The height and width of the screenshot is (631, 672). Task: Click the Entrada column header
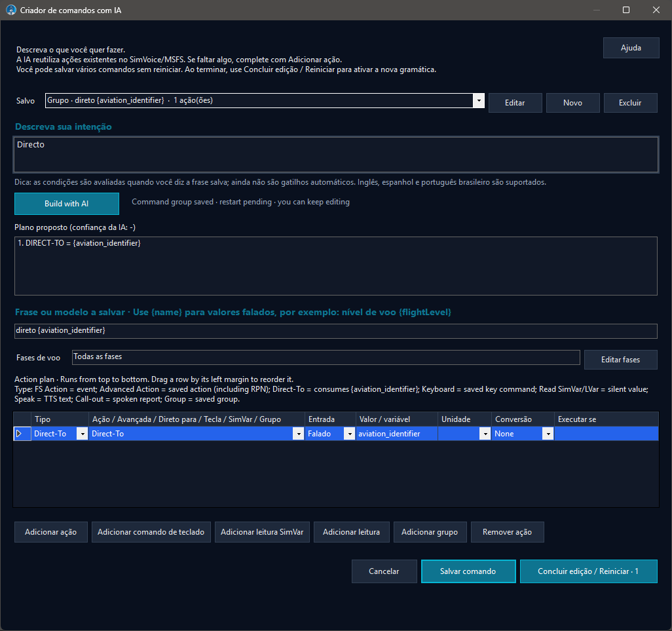coord(330,419)
